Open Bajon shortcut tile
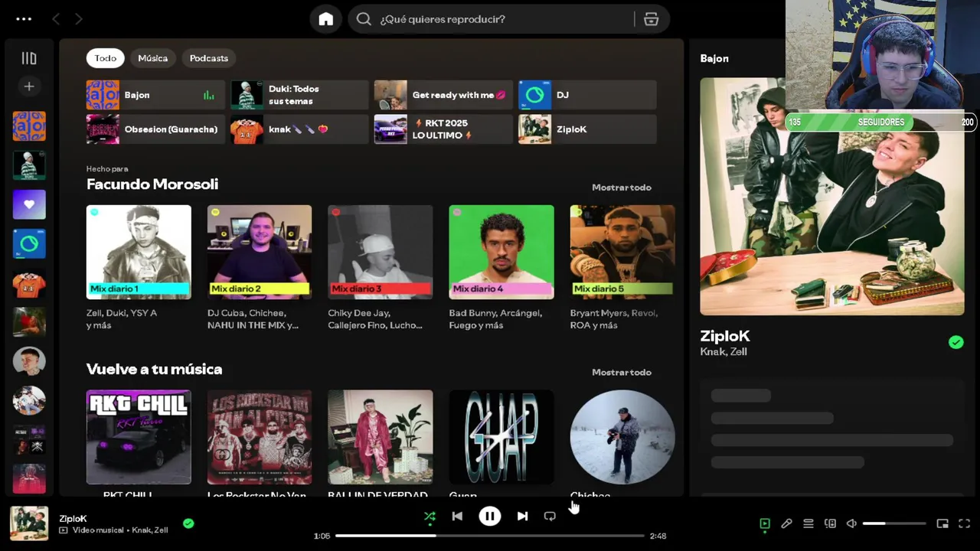Screen dimensions: 980x551 coord(155,95)
